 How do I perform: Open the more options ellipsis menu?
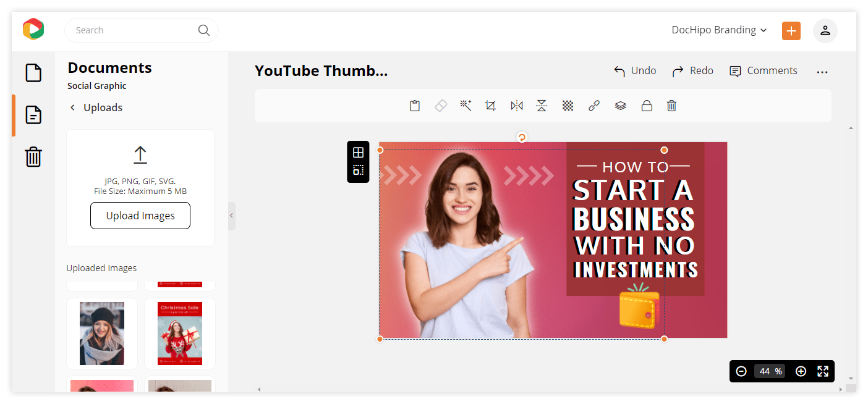point(822,71)
